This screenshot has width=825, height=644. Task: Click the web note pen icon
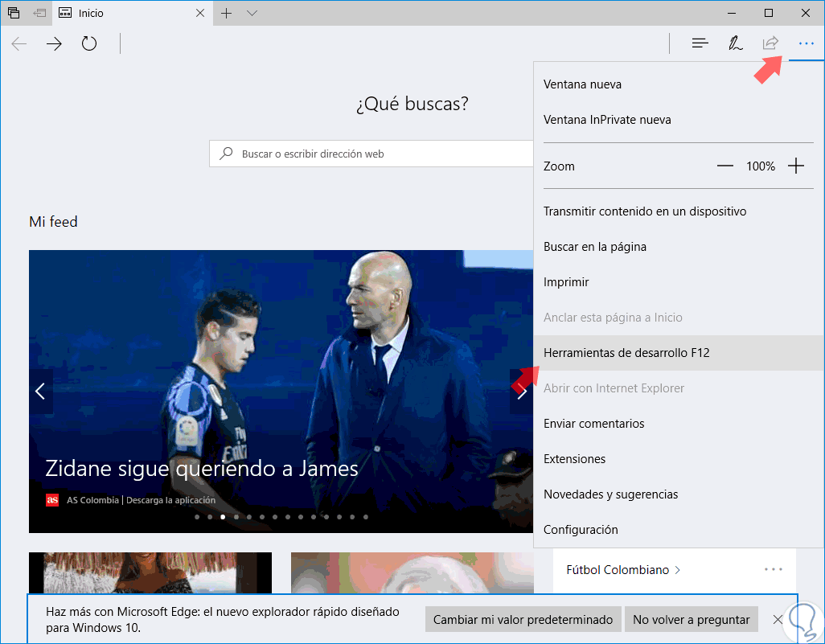[x=735, y=43]
